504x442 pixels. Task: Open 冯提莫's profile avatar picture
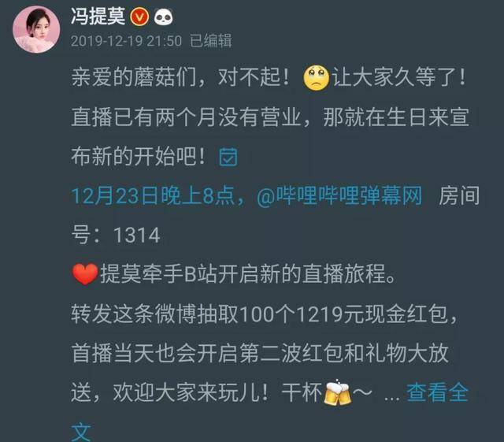click(x=36, y=29)
